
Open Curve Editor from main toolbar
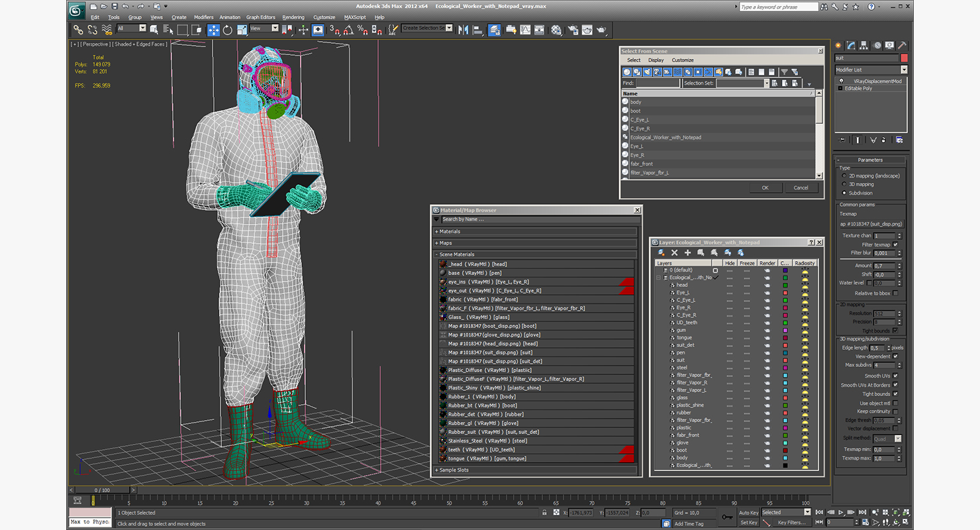coord(525,30)
